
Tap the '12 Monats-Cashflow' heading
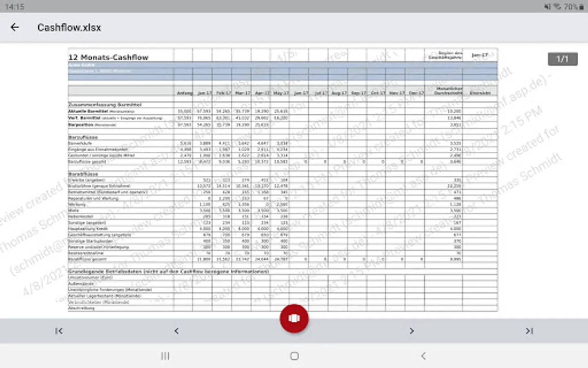click(108, 57)
